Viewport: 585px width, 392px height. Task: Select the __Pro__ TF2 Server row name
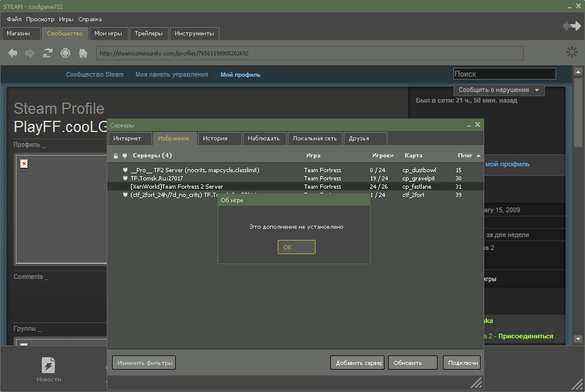[195, 170]
